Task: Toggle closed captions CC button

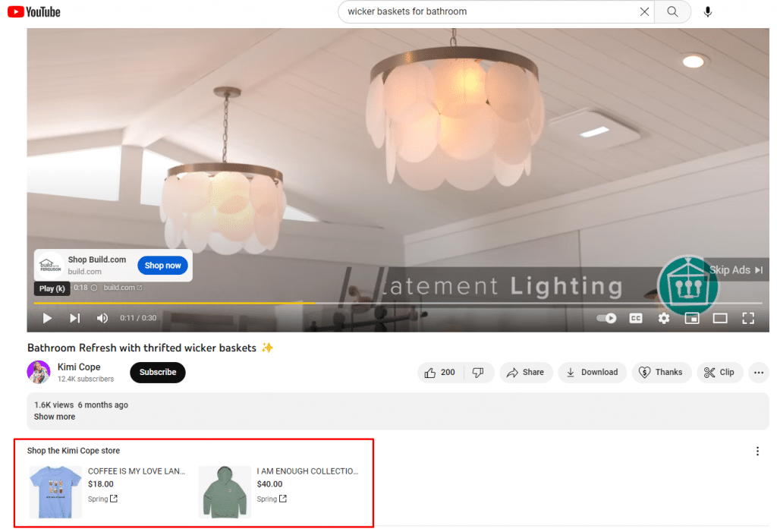Action: [x=636, y=318]
